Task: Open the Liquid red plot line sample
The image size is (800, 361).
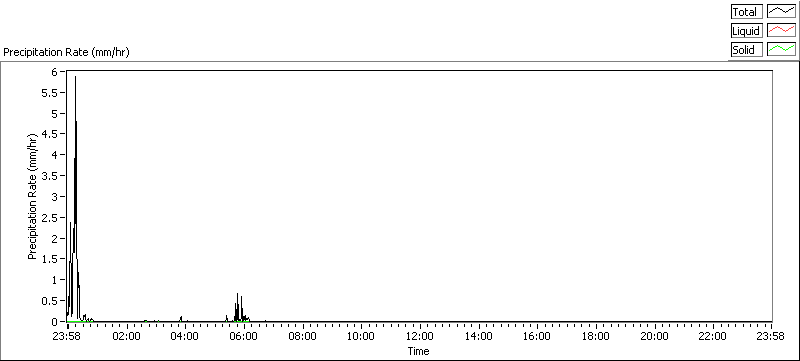Action: click(781, 31)
